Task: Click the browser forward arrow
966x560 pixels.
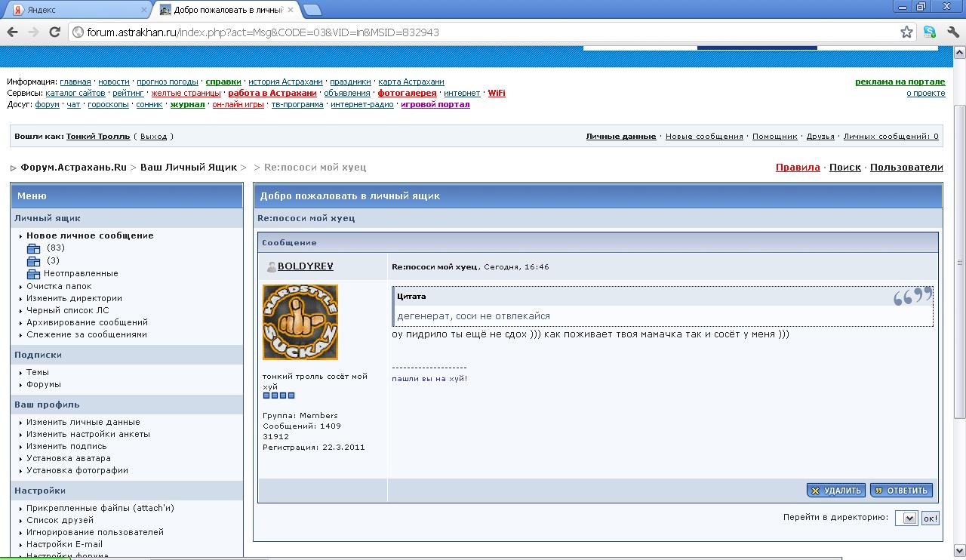Action: click(x=33, y=32)
